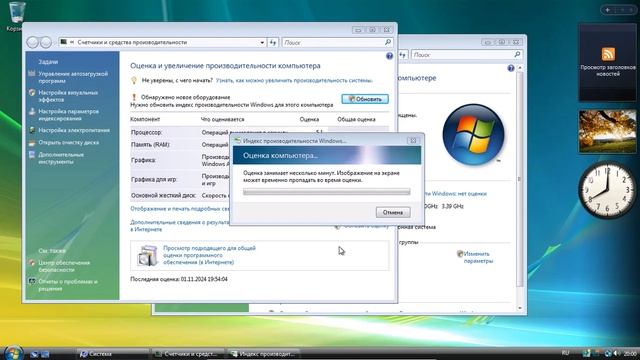Click the shield icon beside Центр обеспечения безопасности
This screenshot has width=640, height=360.
(x=32, y=263)
